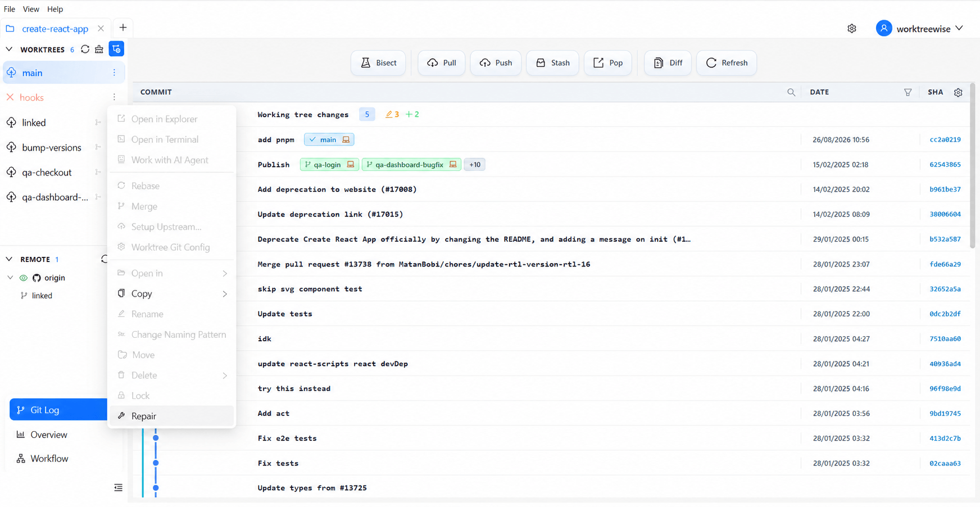Click branch icon next to qa-checkout worktree
This screenshot has height=507, width=980.
click(98, 172)
